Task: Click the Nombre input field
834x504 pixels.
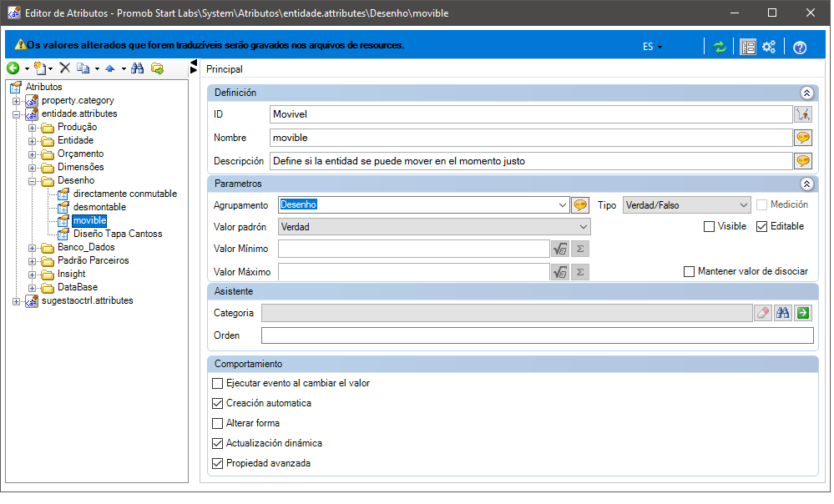Action: tap(531, 138)
